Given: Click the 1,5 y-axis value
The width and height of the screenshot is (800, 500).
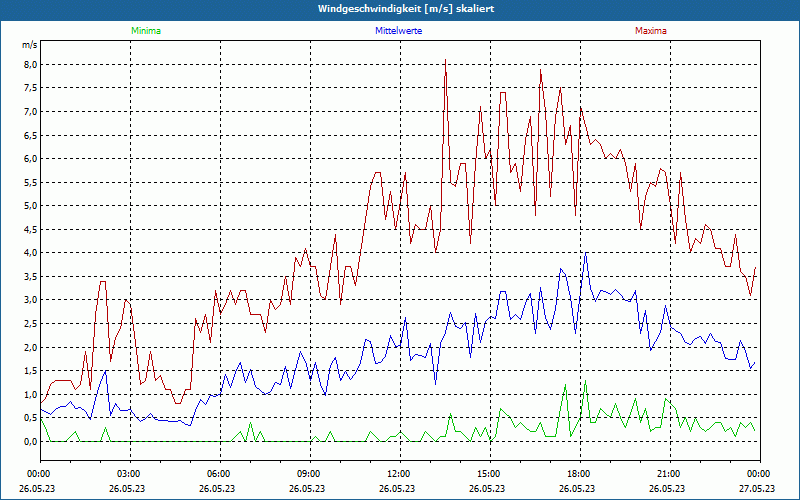Looking at the screenshot, I should (31, 370).
